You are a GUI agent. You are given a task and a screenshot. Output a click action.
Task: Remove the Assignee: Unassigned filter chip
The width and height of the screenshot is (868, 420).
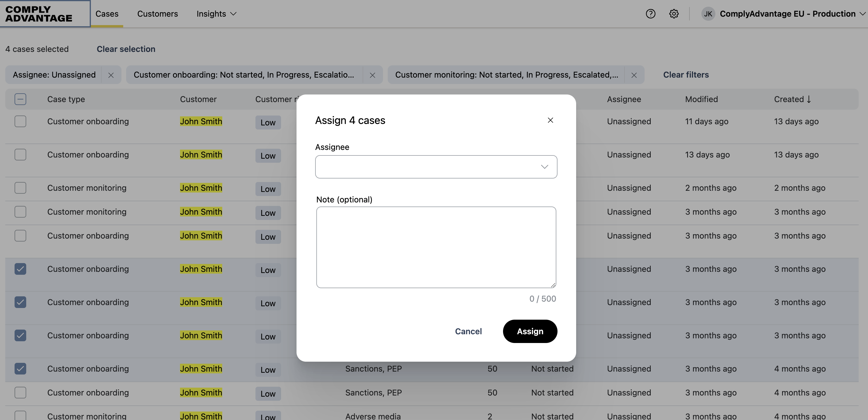pyautogui.click(x=111, y=75)
